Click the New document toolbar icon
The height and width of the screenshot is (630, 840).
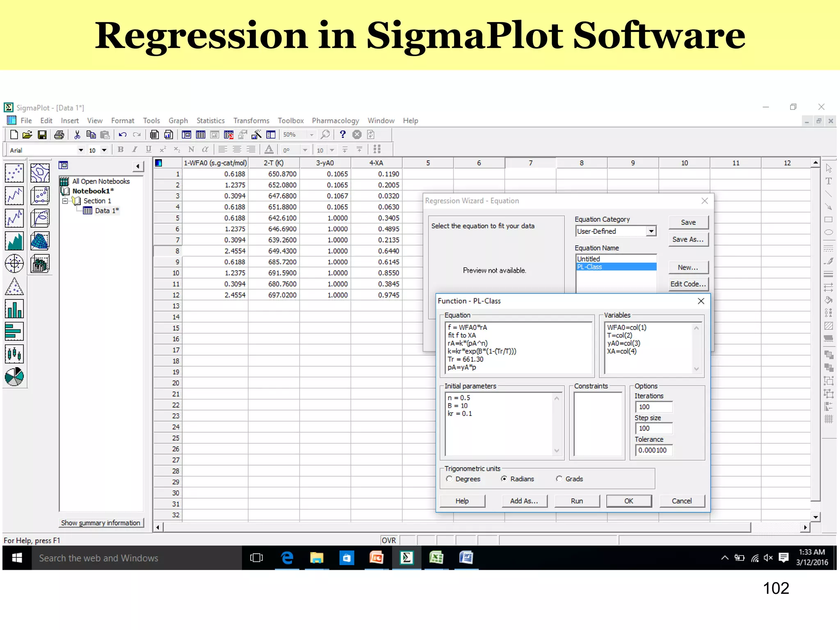[14, 135]
